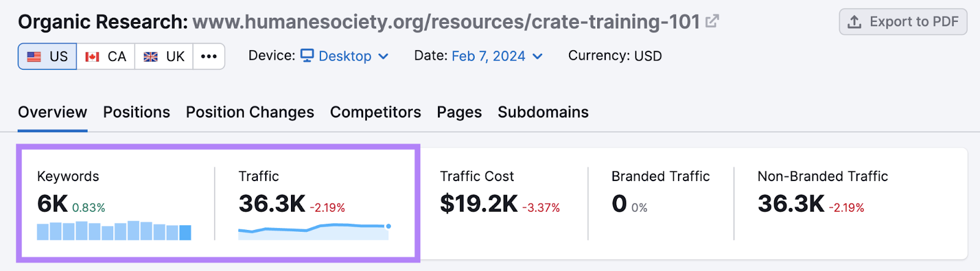Click the desktop monitor icon
The image size is (980, 271).
307,56
